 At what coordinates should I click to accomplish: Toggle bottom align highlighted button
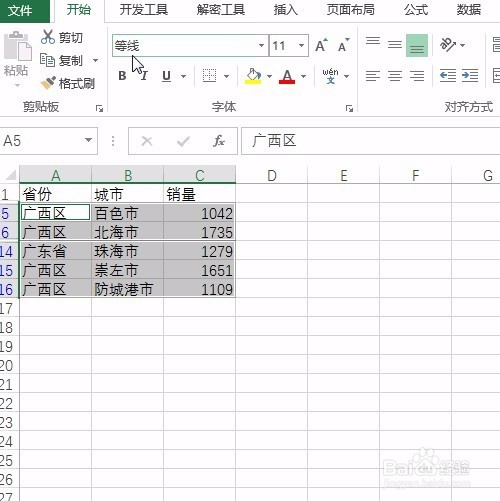point(417,45)
